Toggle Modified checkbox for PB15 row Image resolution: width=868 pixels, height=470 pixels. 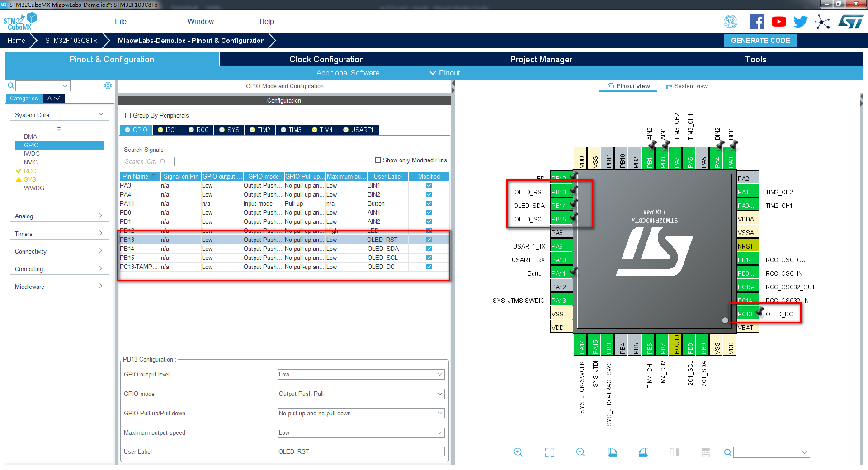[429, 258]
